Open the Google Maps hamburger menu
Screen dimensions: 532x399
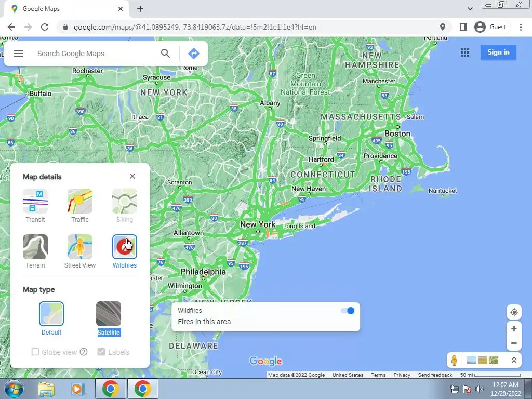[x=19, y=54]
